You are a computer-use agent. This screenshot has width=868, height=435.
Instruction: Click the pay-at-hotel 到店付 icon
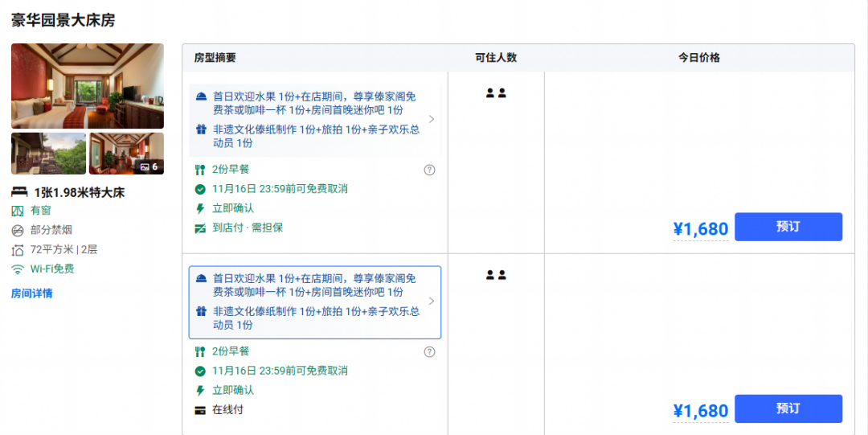pyautogui.click(x=200, y=228)
